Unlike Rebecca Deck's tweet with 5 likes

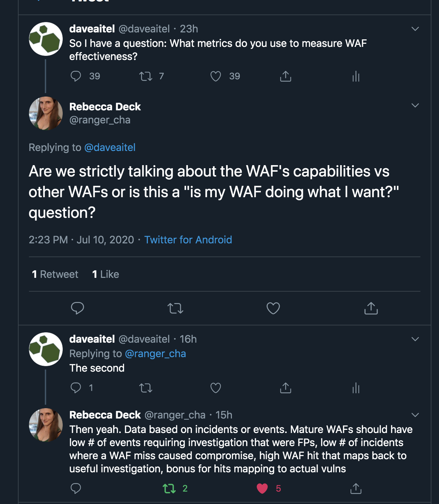pos(262,488)
